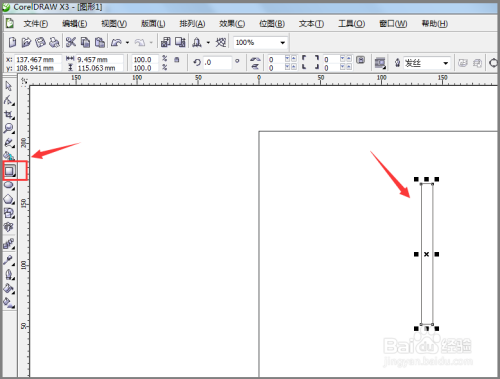Click Convert to Curves icon
This screenshot has height=379, width=500.
pos(493,63)
